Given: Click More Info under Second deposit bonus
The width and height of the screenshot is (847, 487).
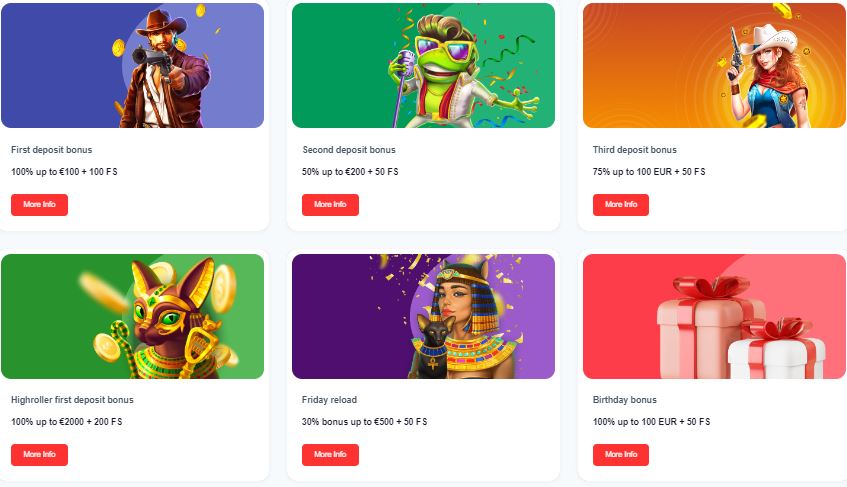Looking at the screenshot, I should point(330,205).
